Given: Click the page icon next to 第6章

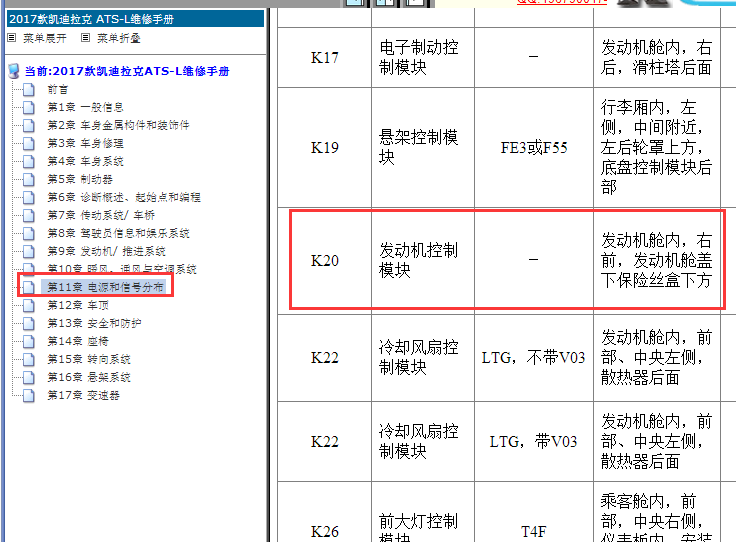Looking at the screenshot, I should (x=29, y=197).
